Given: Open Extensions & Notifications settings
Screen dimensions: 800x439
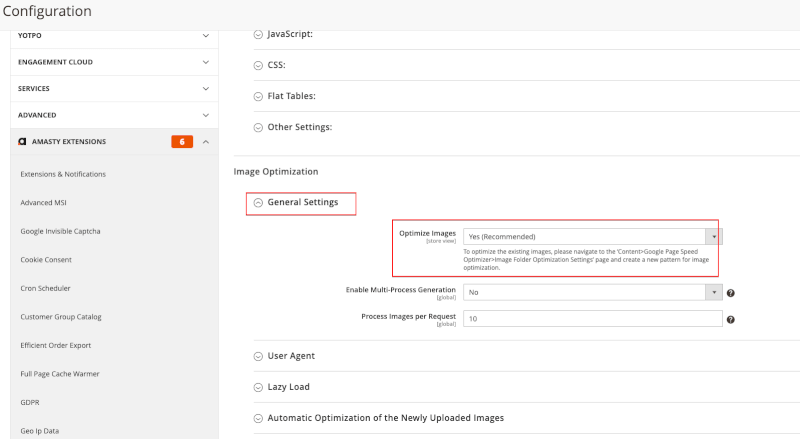Looking at the screenshot, I should pos(63,174).
